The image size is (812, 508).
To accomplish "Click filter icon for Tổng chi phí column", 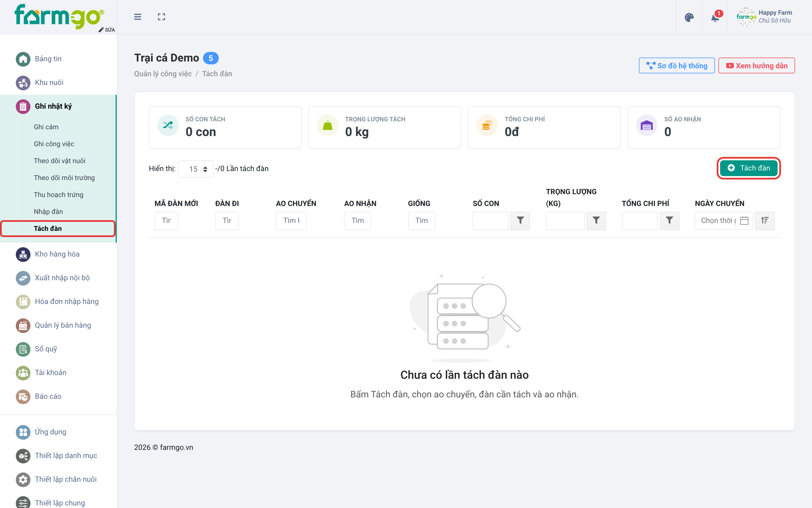I will [669, 221].
